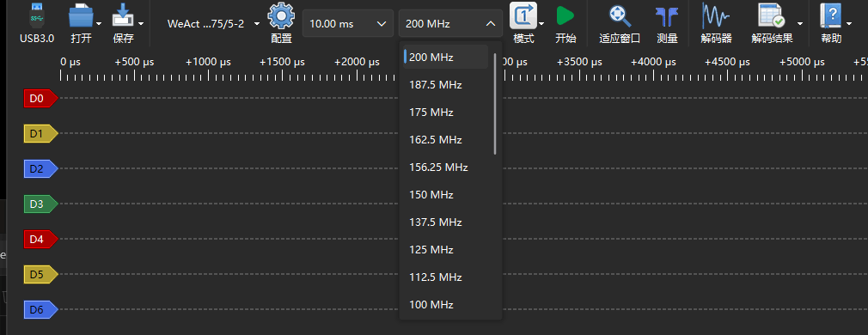Screen dimensions: 868x335
Task: Open the 10.00 ms duration dropdown
Action: coord(348,23)
